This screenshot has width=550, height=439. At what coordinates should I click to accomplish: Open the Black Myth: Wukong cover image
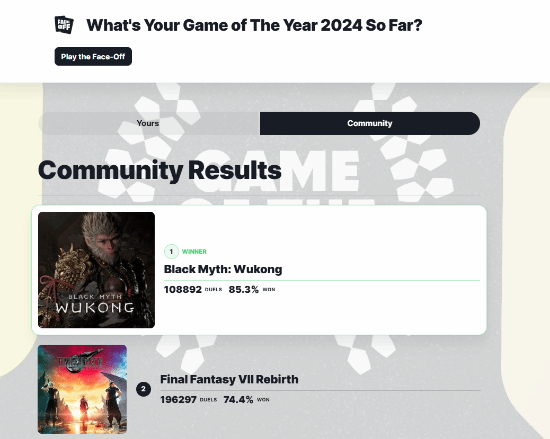coord(96,270)
